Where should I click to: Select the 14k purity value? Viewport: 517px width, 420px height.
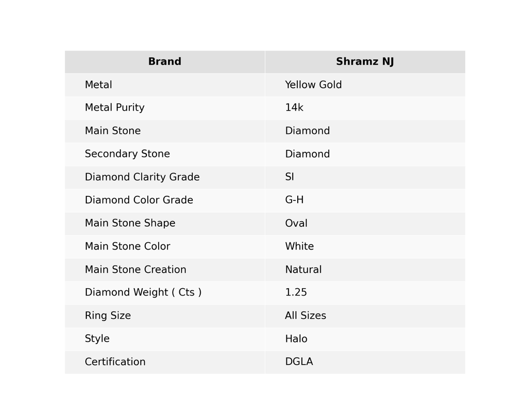[x=294, y=108]
